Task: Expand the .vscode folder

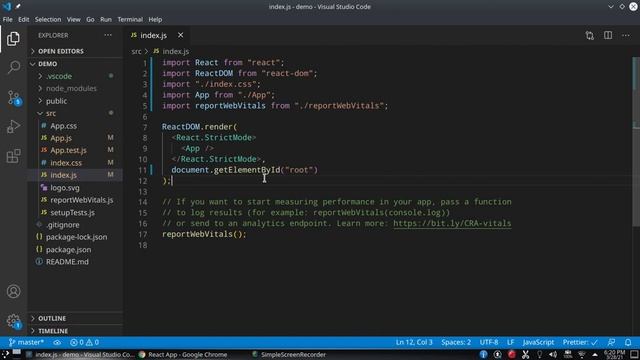Action: 76,76
